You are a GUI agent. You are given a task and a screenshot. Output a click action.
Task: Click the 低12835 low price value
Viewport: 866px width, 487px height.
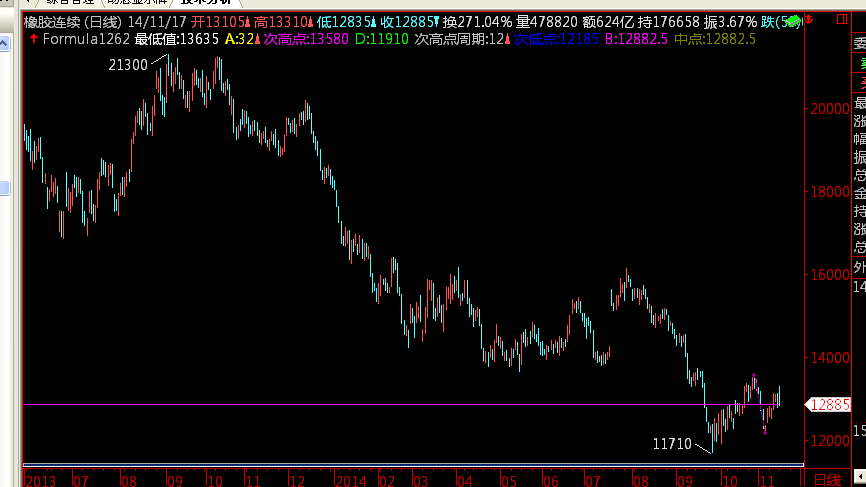344,22
